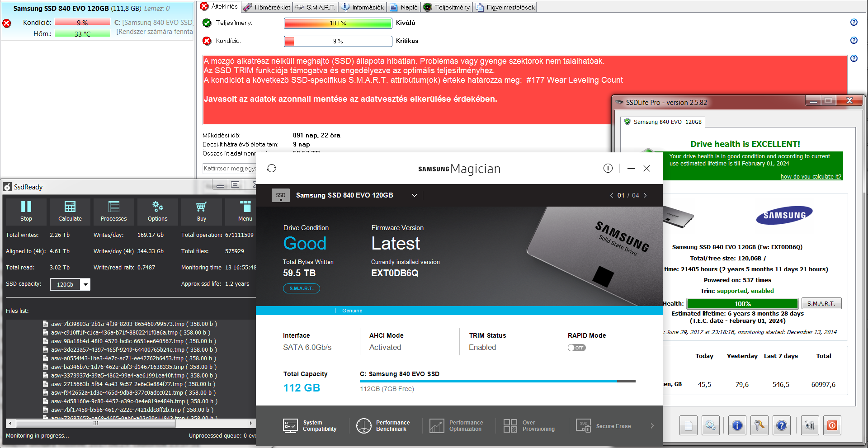Click the SSDLife Health 100% bar
The width and height of the screenshot is (868, 448).
coord(742,304)
